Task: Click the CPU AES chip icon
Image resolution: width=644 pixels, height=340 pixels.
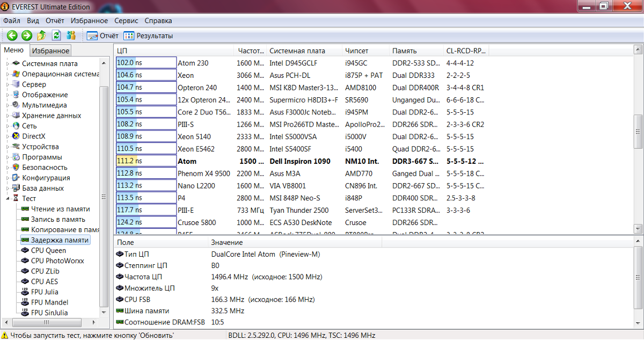Action: coord(25,281)
